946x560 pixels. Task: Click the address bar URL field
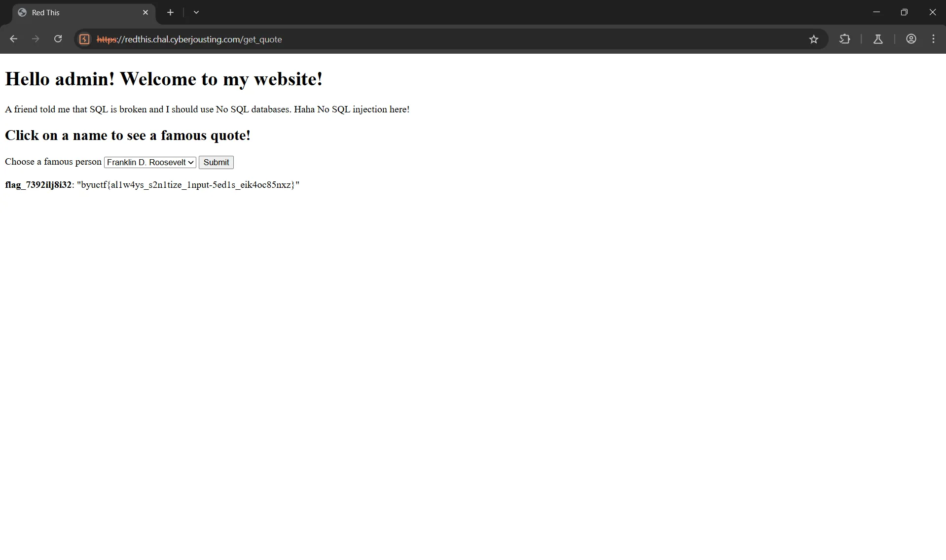coord(444,39)
